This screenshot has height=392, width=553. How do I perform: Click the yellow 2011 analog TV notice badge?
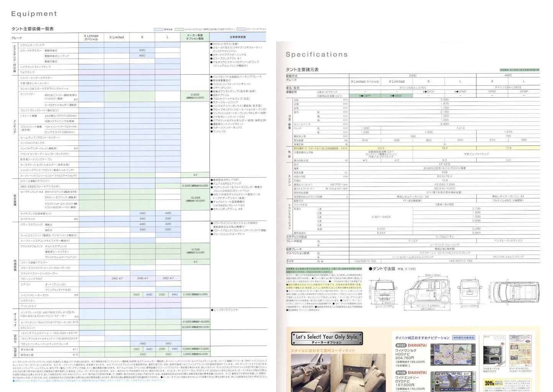point(494,383)
